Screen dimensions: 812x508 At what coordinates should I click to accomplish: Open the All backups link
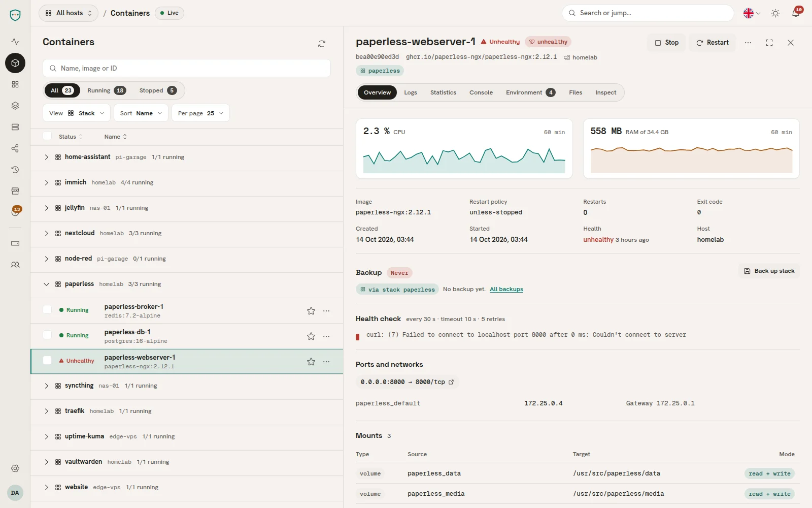(506, 290)
